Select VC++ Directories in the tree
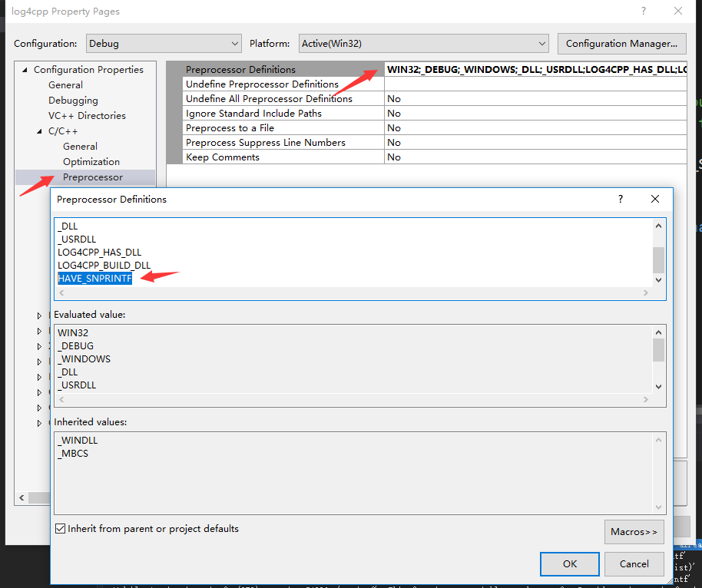Image resolution: width=702 pixels, height=588 pixels. (87, 116)
